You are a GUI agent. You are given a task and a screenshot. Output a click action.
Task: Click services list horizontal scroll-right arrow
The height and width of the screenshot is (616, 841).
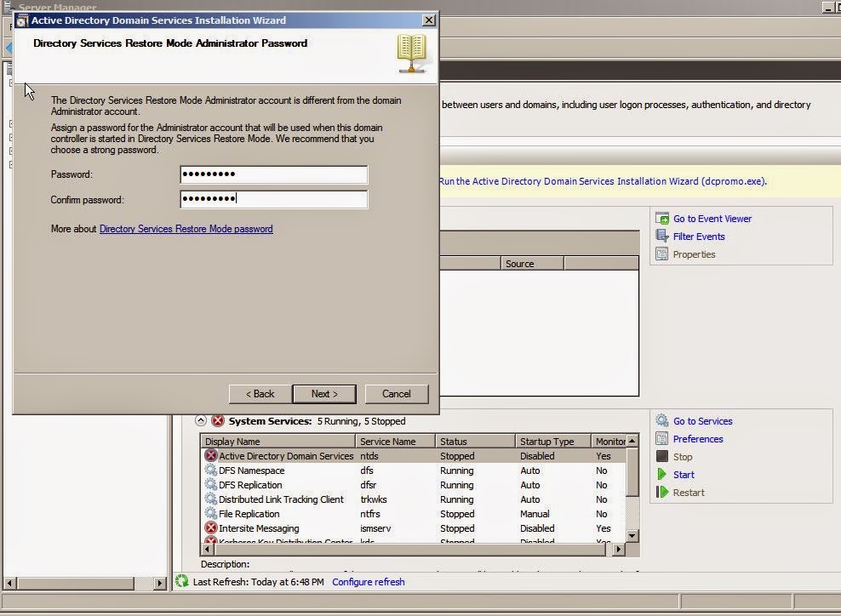[619, 549]
